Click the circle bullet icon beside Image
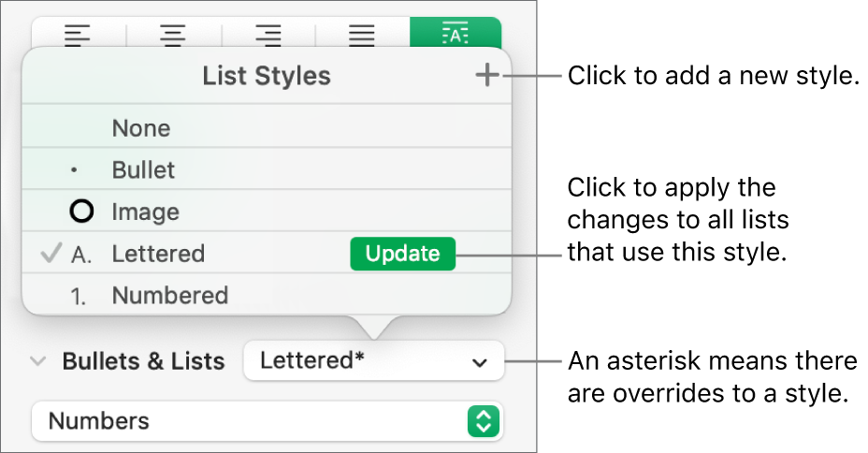The width and height of the screenshot is (868, 453). pos(82,212)
